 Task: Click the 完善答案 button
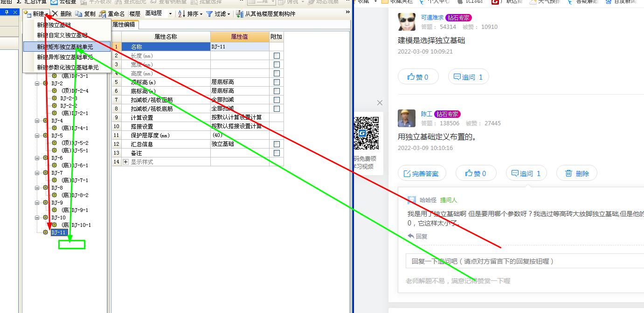[422, 173]
